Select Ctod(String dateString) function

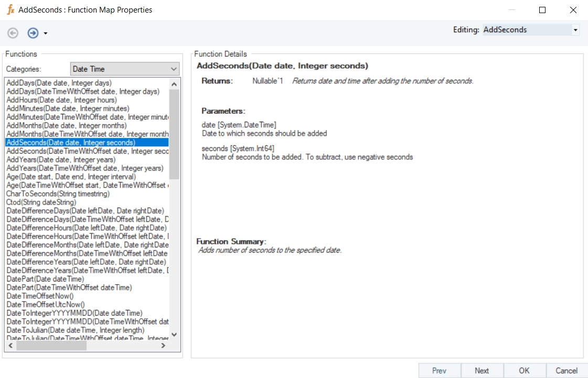41,202
